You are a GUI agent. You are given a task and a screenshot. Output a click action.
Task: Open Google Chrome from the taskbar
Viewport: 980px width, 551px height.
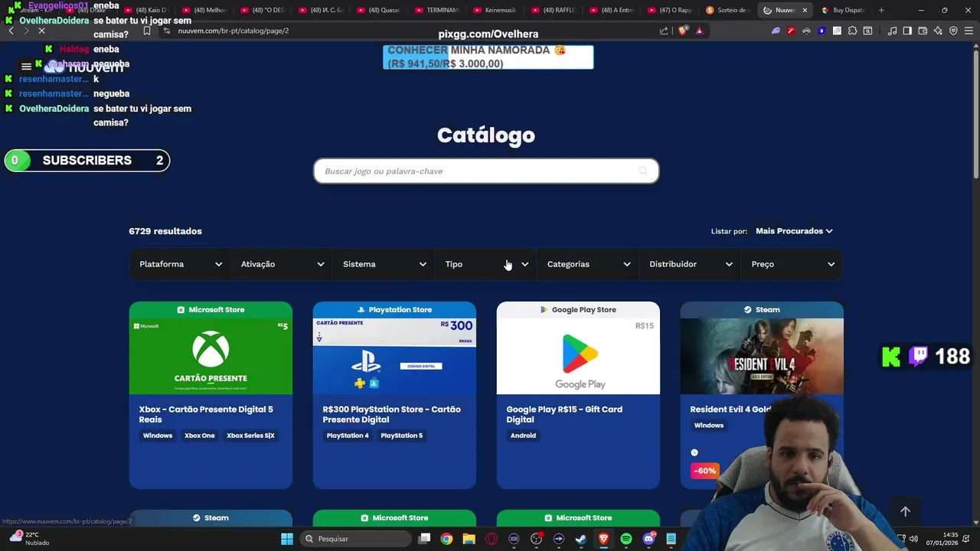click(446, 539)
